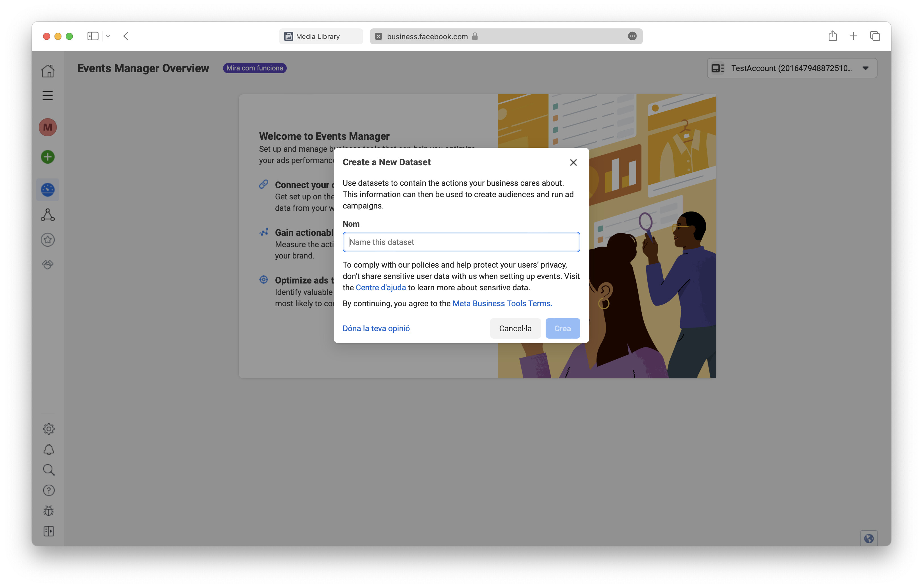Click the Home icon in left sidebar
Image resolution: width=923 pixels, height=588 pixels.
point(47,71)
